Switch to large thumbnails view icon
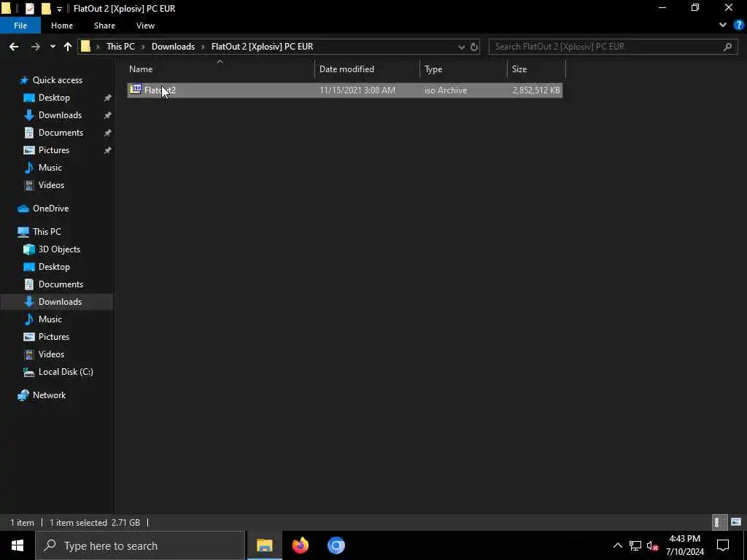 click(735, 522)
